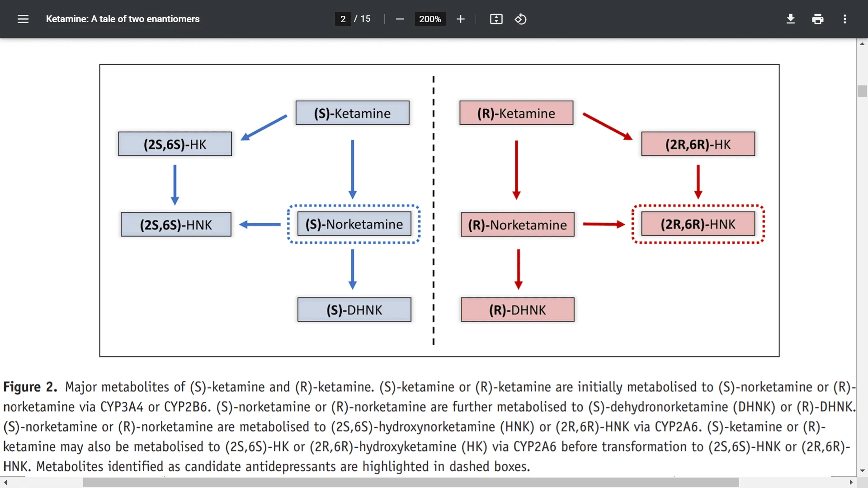Click the zoom out minus button
Screen dimensions: 868x488
(400, 19)
